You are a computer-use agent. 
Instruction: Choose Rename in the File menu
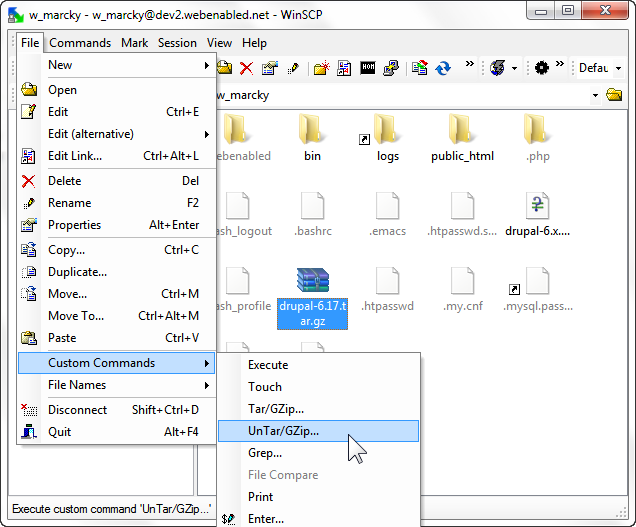pos(117,202)
